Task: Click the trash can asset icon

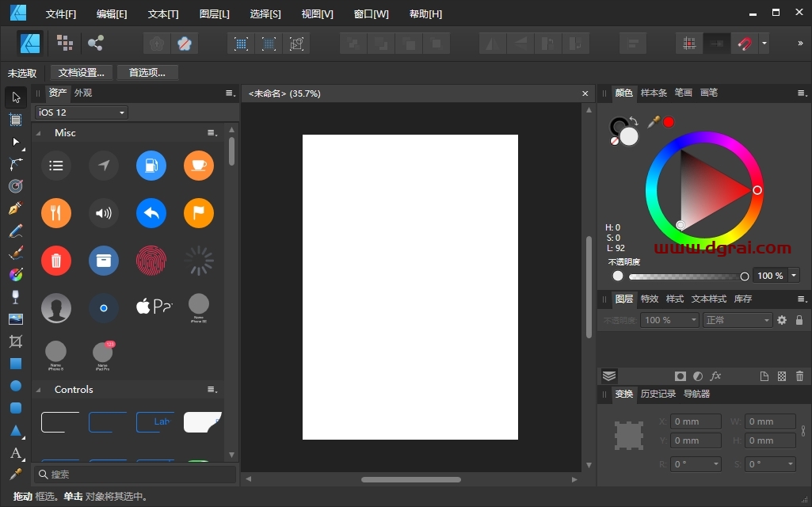Action: click(56, 261)
